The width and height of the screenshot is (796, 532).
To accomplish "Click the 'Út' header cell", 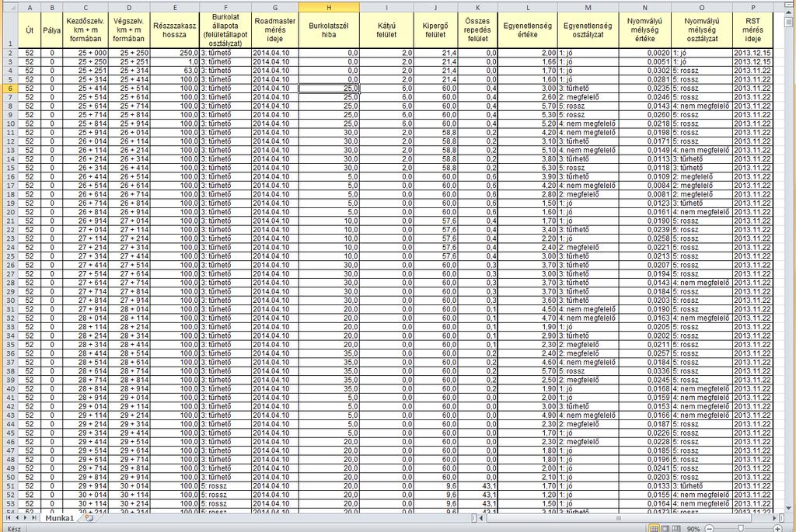I will tap(29, 30).
